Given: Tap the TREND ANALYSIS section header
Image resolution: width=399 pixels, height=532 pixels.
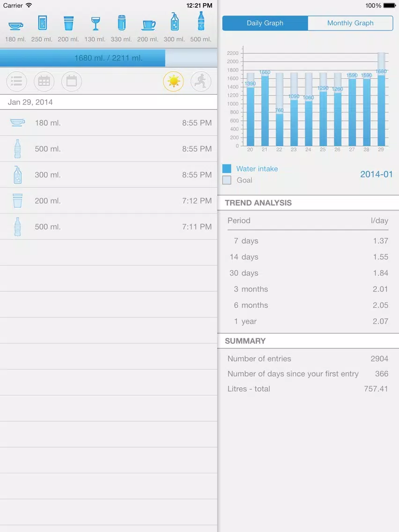Looking at the screenshot, I should [308, 203].
